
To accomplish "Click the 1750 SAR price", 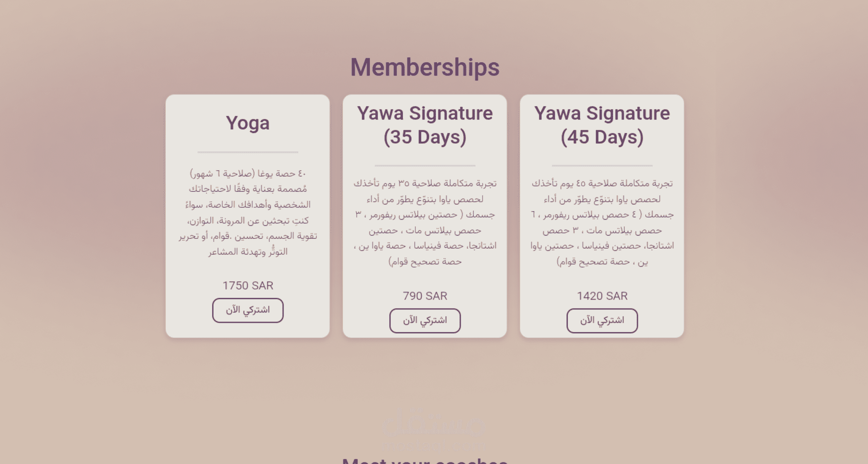I will (x=248, y=286).
